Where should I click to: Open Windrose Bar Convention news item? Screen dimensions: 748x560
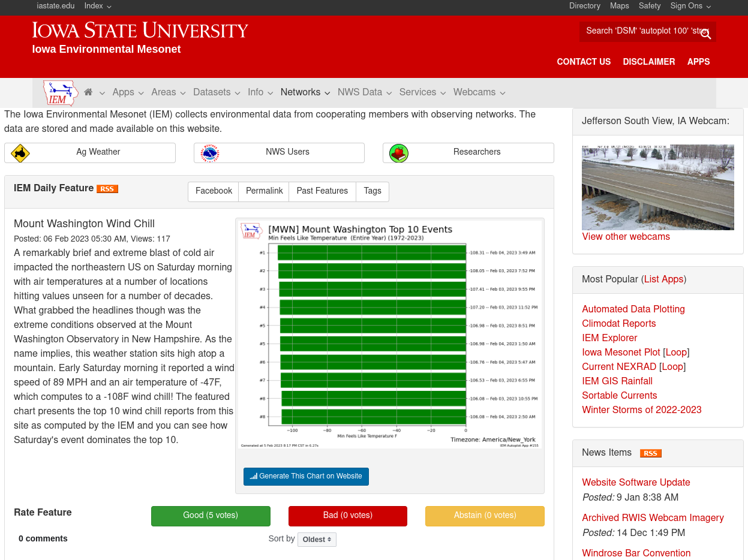pyautogui.click(x=636, y=553)
